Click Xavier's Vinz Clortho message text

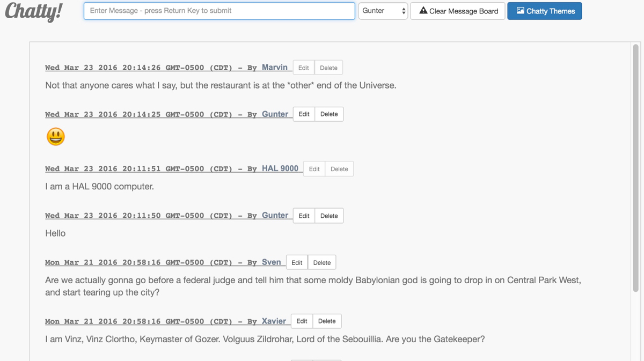(265, 339)
